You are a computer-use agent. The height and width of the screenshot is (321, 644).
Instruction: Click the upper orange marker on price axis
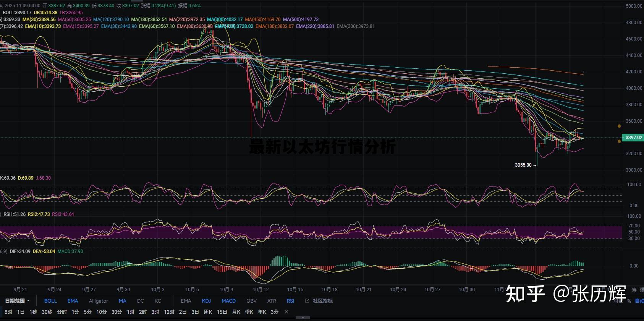click(x=619, y=126)
